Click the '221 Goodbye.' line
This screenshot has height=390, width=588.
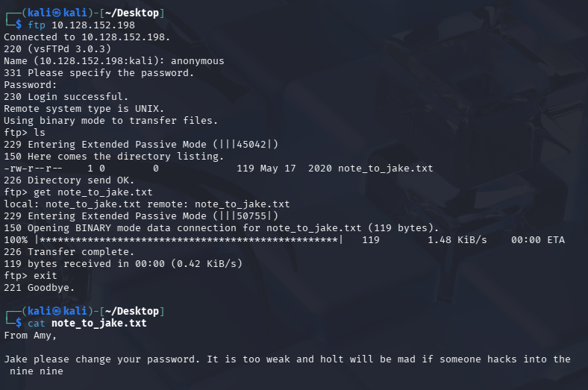[x=39, y=288]
